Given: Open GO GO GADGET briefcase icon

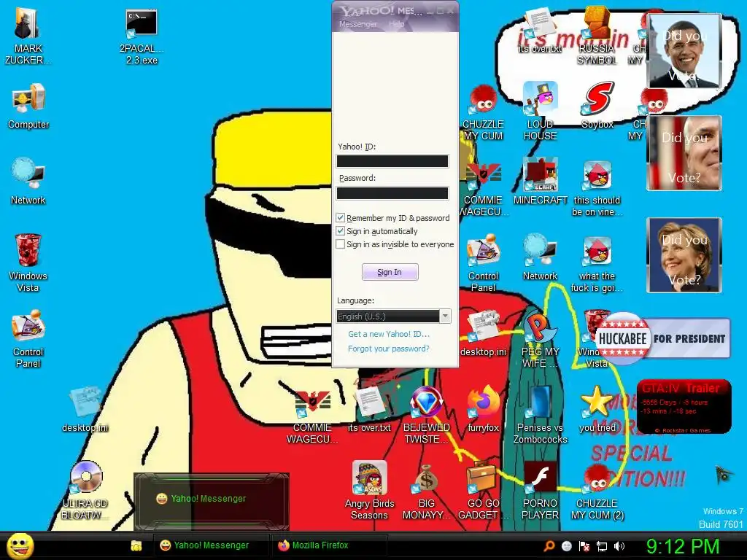Looking at the screenshot, I should [x=483, y=490].
